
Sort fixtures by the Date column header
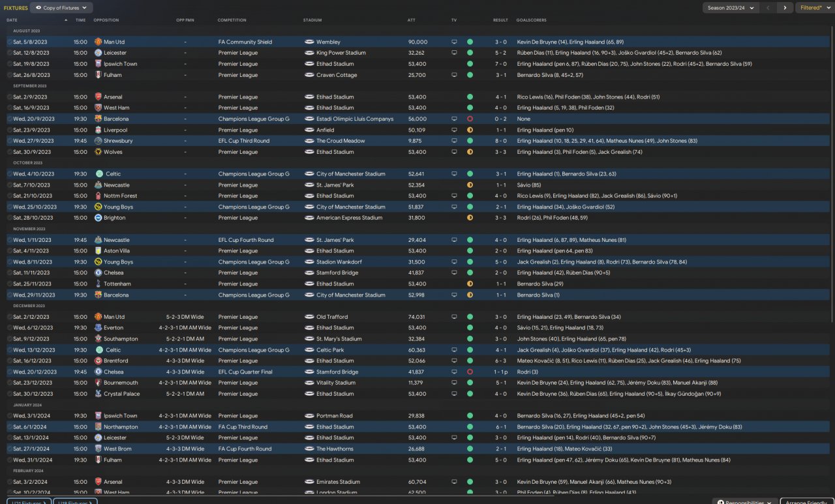pyautogui.click(x=12, y=20)
